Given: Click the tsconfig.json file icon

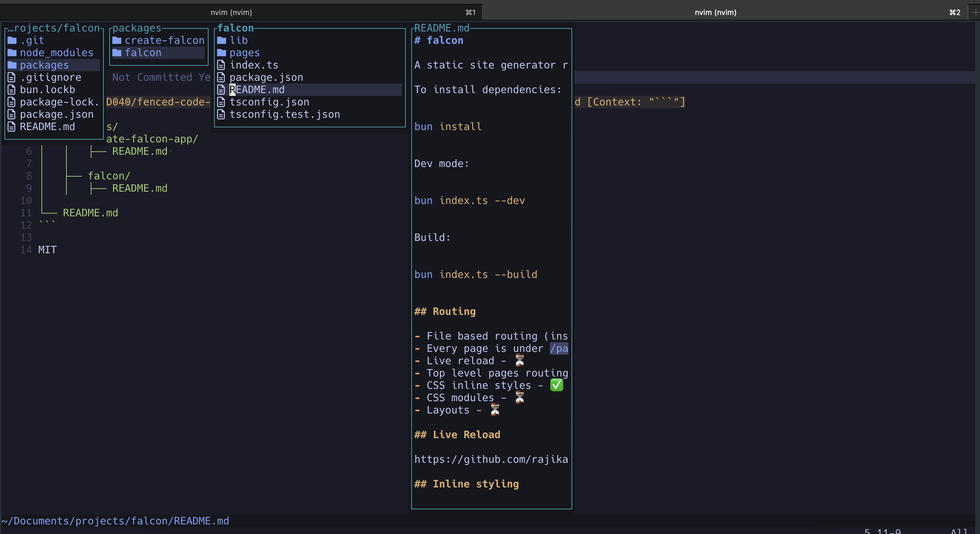Looking at the screenshot, I should pos(221,102).
